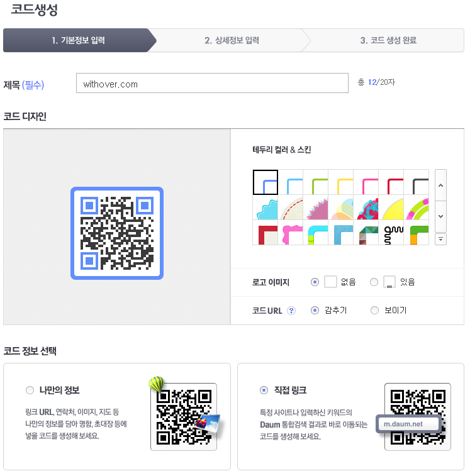Click the blank no-logo preview box
The image size is (470, 476).
coord(330,282)
